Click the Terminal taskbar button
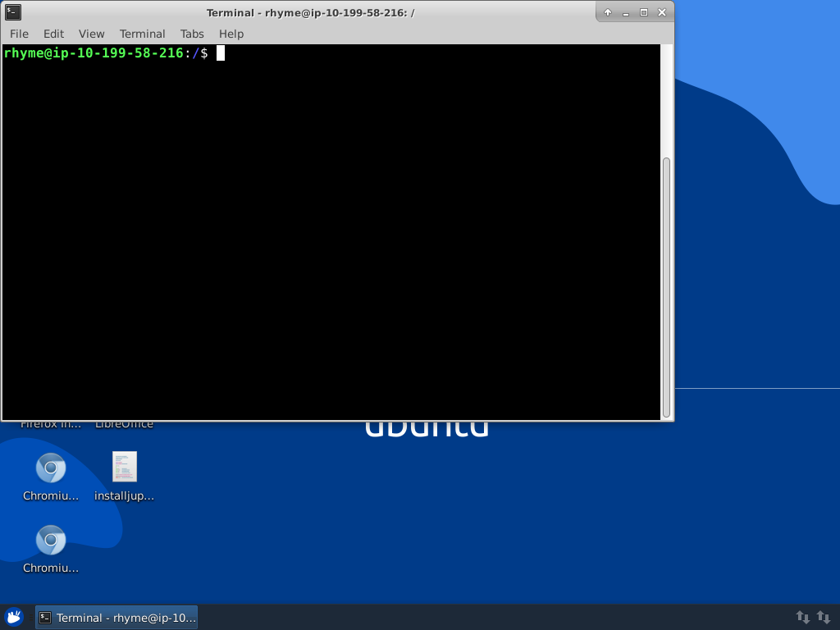This screenshot has height=630, width=840. click(x=116, y=618)
